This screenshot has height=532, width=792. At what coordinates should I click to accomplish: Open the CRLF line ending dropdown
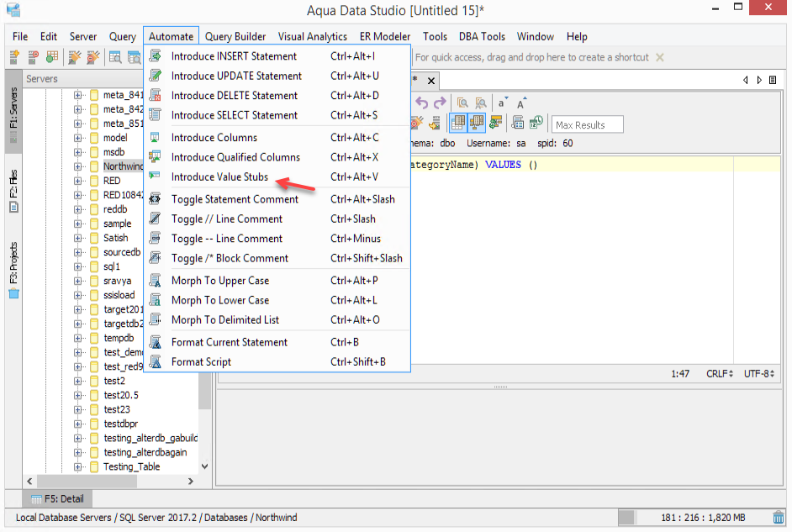tap(719, 373)
